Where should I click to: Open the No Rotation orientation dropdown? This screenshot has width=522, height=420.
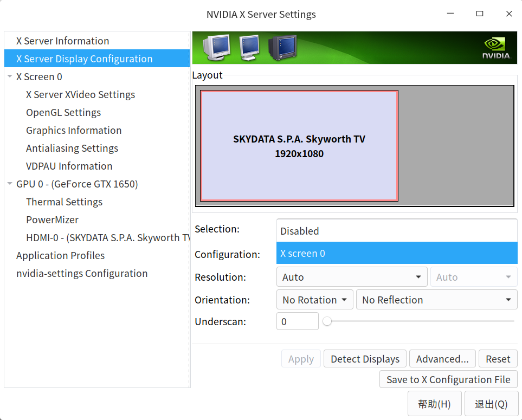[314, 300]
